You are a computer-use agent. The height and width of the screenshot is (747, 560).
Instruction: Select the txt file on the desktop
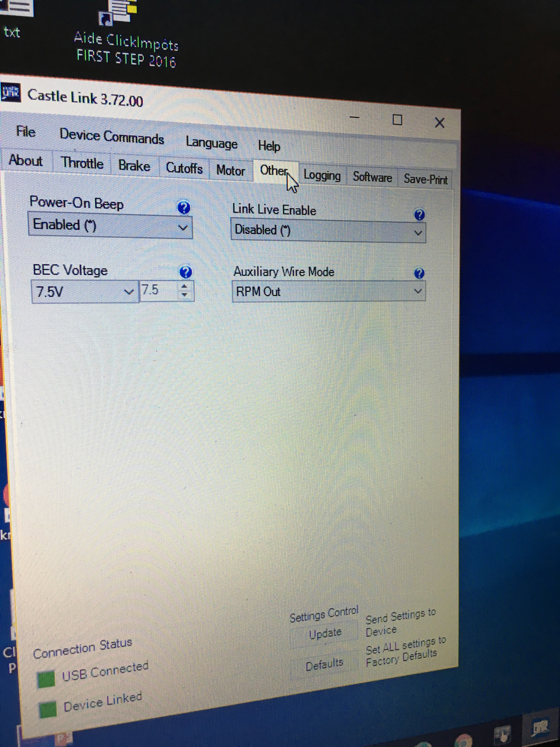click(x=13, y=20)
